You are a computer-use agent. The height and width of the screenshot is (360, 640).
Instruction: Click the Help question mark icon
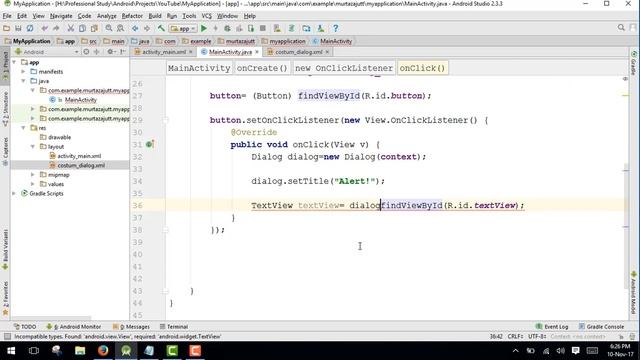tap(336, 28)
